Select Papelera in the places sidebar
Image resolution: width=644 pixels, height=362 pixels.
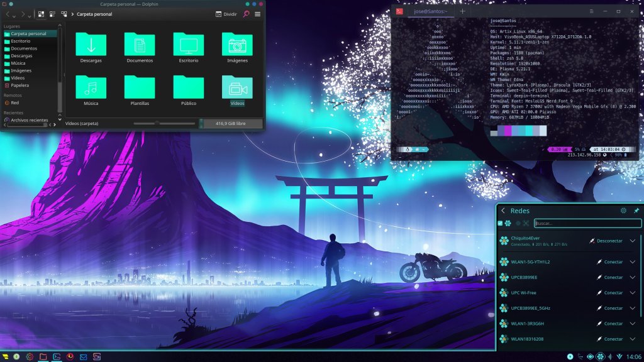[x=19, y=85]
